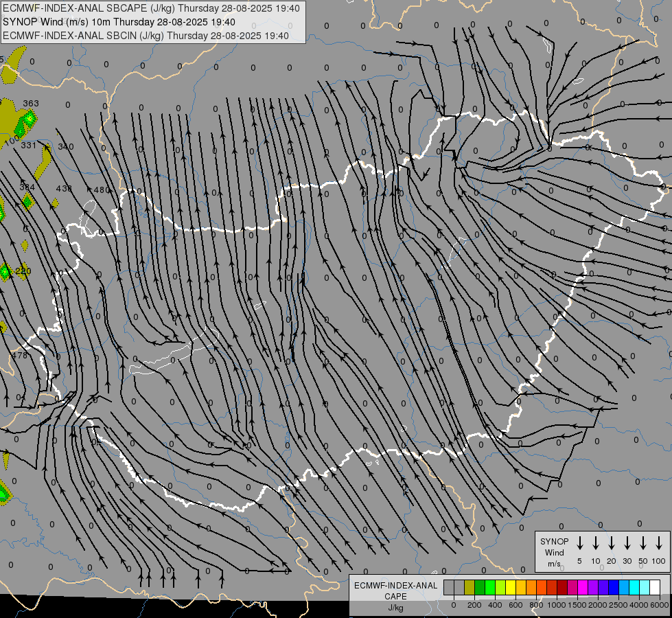Click the 363 CAPE value on the map
The image size is (672, 618).
[x=31, y=104]
